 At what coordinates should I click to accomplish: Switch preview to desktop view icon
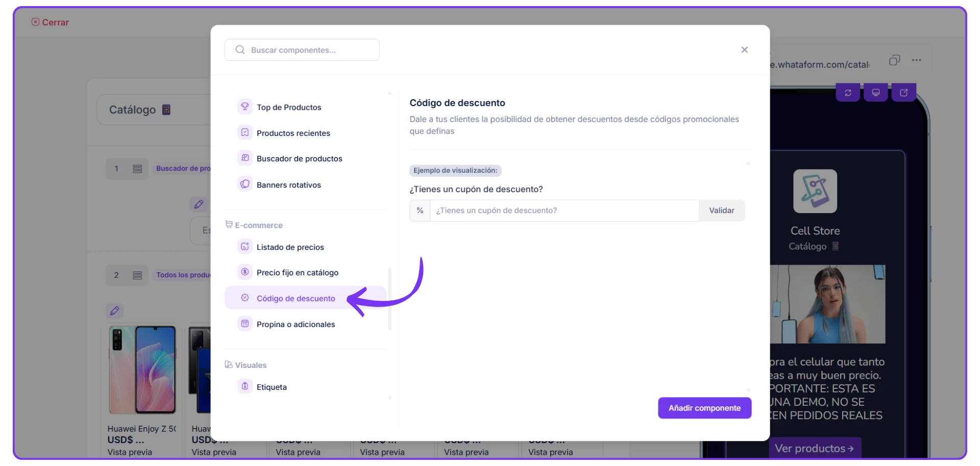pyautogui.click(x=875, y=92)
